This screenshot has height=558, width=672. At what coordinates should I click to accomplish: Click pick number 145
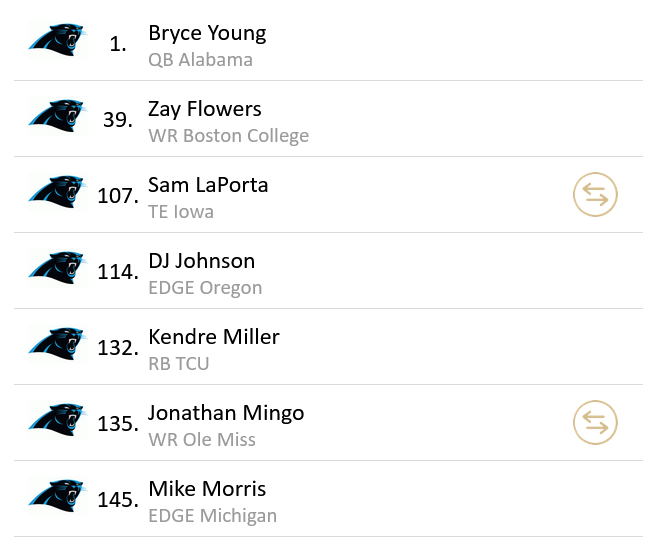118,500
